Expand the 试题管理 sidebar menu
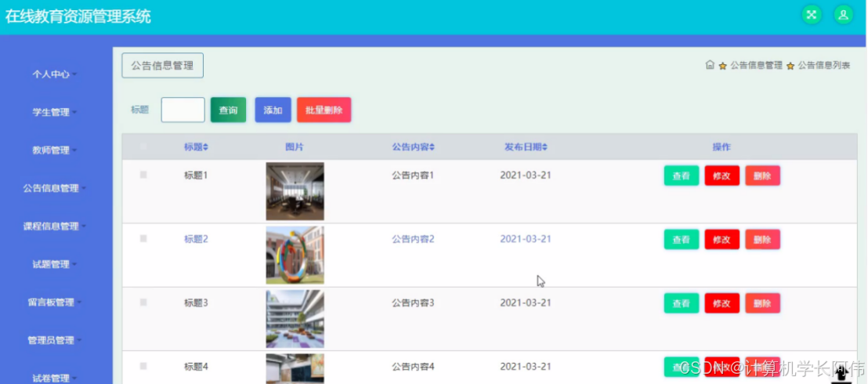The width and height of the screenshot is (868, 384). [x=54, y=264]
